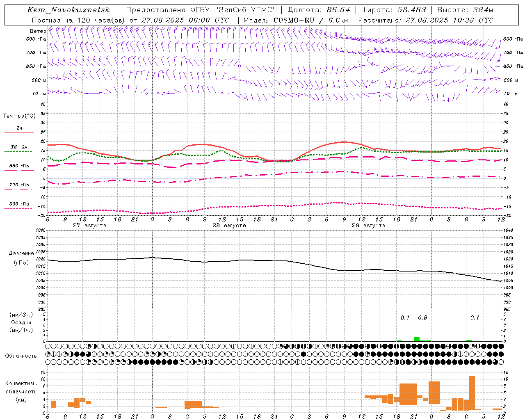
Task: Click the red solid line sample under '2м'
Action: 19,133
